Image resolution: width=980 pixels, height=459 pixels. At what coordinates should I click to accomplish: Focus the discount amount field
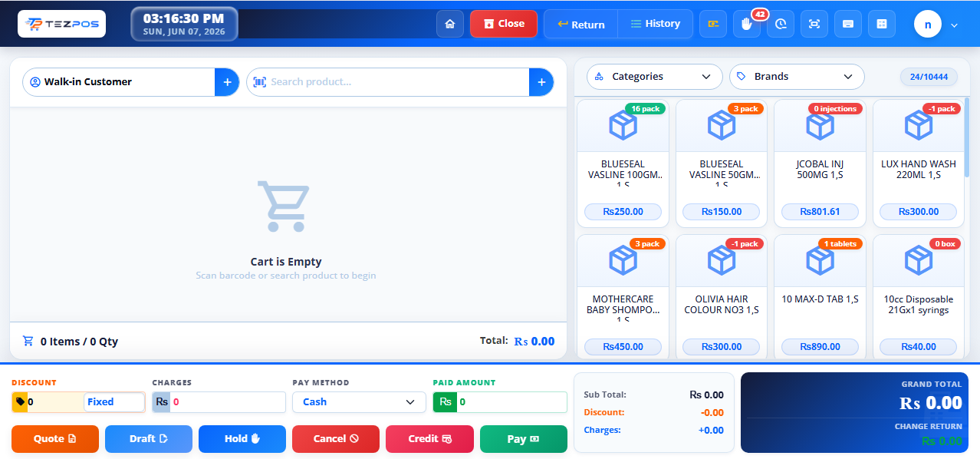point(55,402)
